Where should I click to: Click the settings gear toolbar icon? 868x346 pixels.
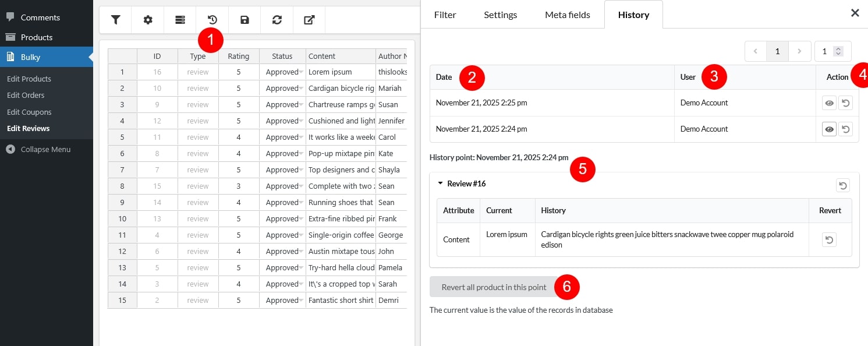[148, 20]
